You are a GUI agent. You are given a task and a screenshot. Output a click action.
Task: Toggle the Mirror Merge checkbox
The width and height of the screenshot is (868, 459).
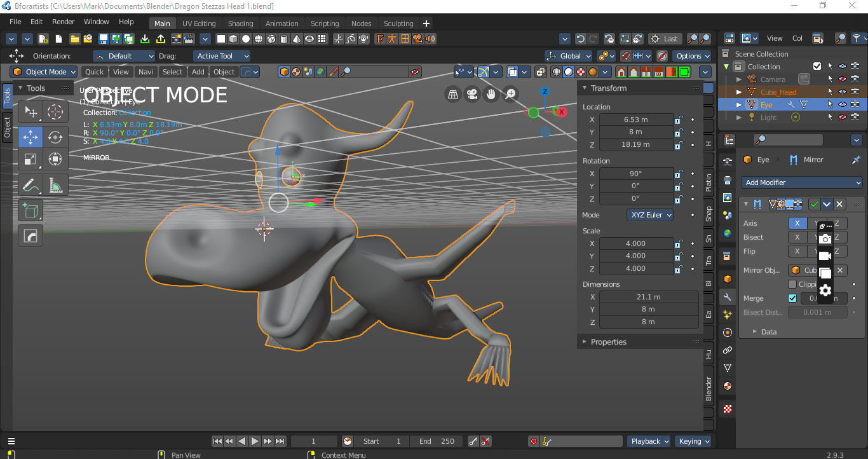click(792, 298)
